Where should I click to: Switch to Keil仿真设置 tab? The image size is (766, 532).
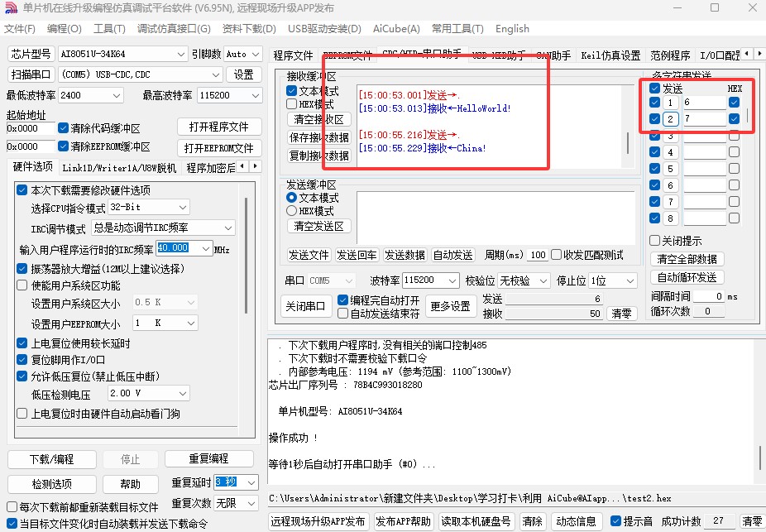[610, 55]
